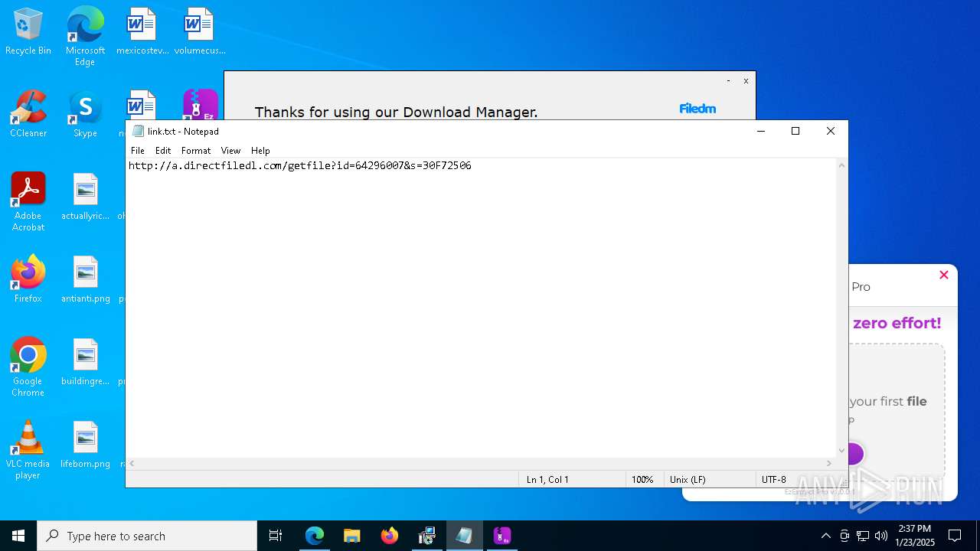
Task: Open the Recycle Bin desktop icon
Action: tap(28, 32)
